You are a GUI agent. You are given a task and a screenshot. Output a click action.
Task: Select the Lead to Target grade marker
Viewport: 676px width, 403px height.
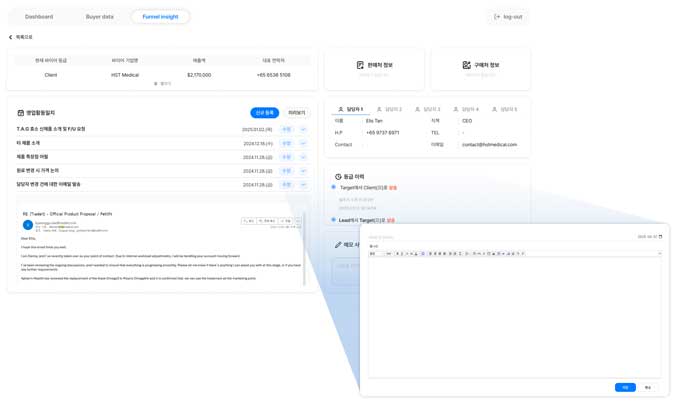333,220
